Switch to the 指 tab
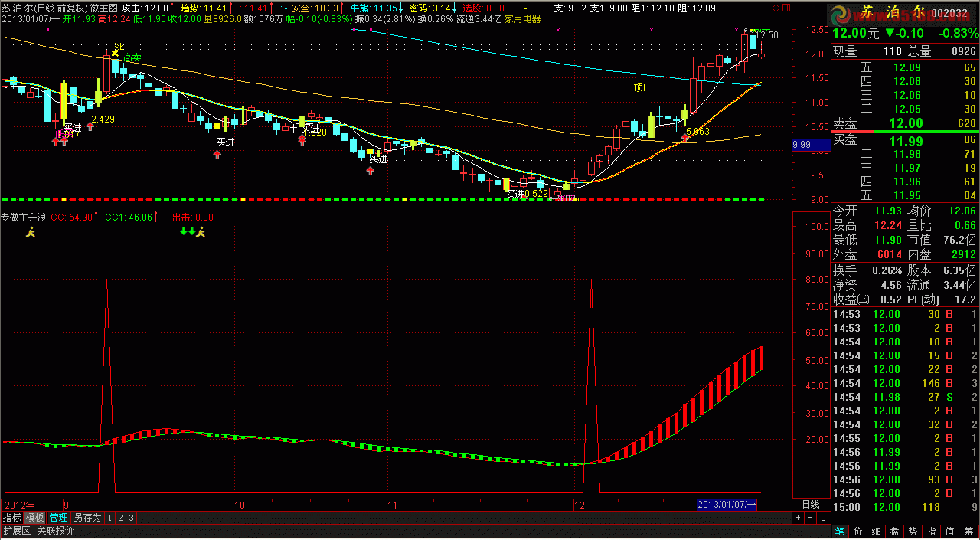Image resolution: width=980 pixels, height=540 pixels. tap(931, 531)
